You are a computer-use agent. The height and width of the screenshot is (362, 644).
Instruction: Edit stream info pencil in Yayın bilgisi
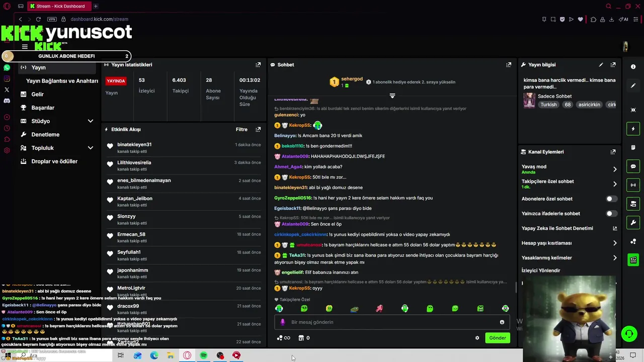click(601, 65)
